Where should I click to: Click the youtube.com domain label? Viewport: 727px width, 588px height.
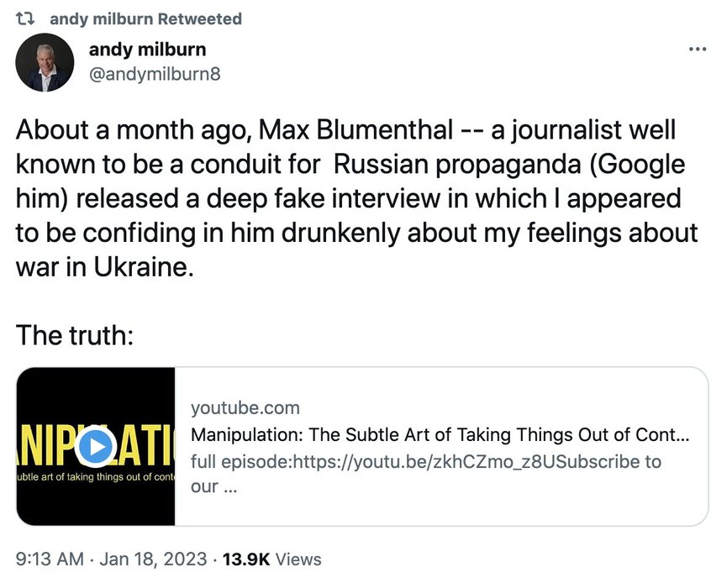[x=245, y=408]
